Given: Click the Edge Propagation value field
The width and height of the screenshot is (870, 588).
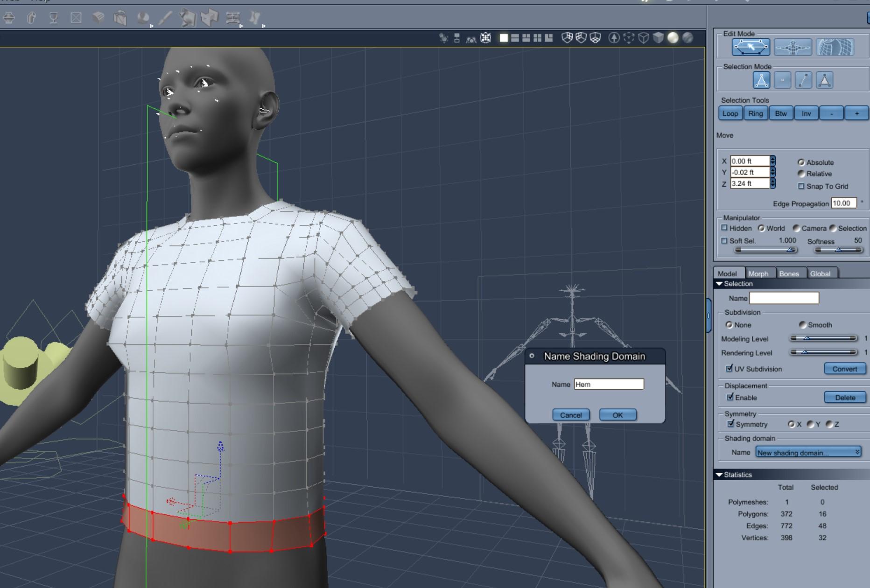Looking at the screenshot, I should tap(844, 203).
